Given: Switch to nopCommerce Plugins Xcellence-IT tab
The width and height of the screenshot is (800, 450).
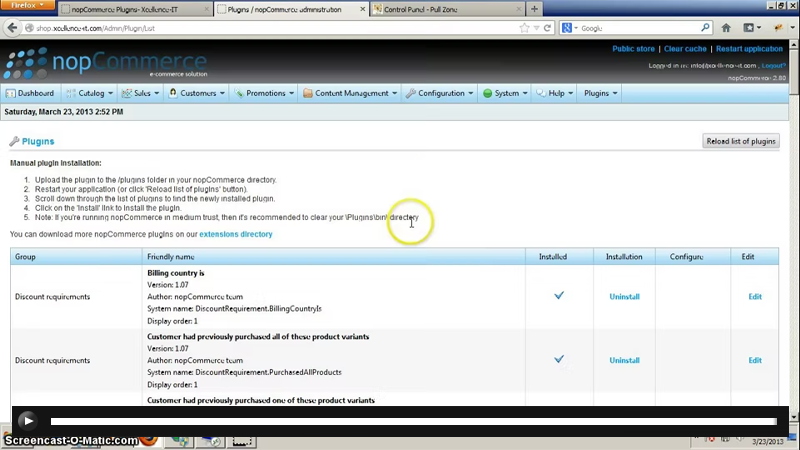Looking at the screenshot, I should [x=135, y=9].
